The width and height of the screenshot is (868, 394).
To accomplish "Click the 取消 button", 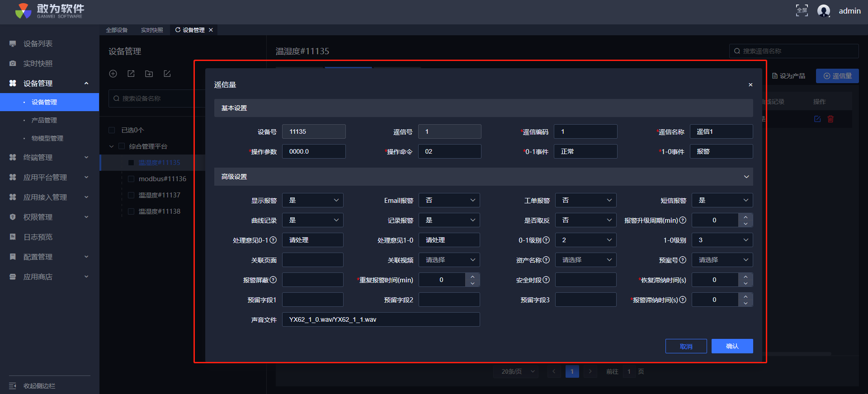I will (x=686, y=346).
